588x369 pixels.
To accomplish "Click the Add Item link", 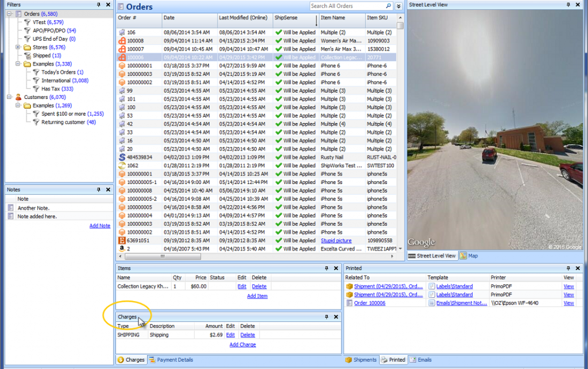I will [x=257, y=296].
